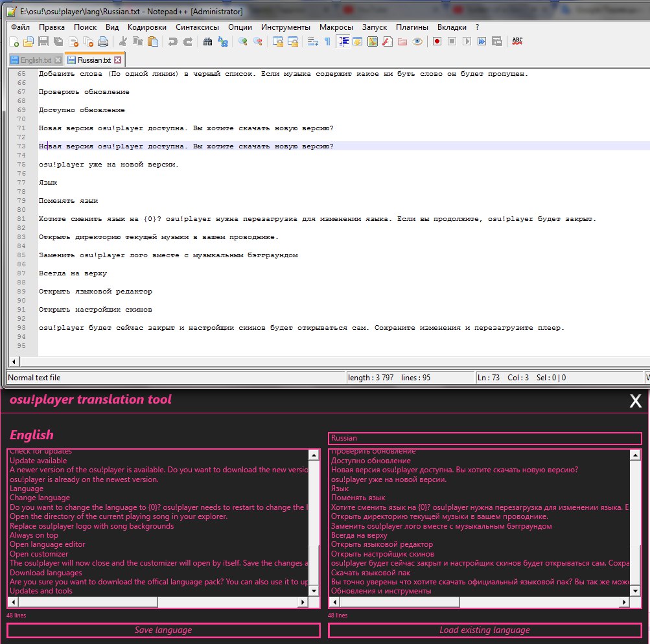Open the Файл menu

pyautogui.click(x=20, y=27)
